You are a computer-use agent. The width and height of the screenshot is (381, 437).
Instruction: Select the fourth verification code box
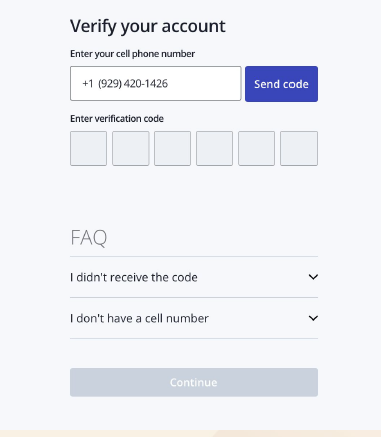tap(214, 148)
